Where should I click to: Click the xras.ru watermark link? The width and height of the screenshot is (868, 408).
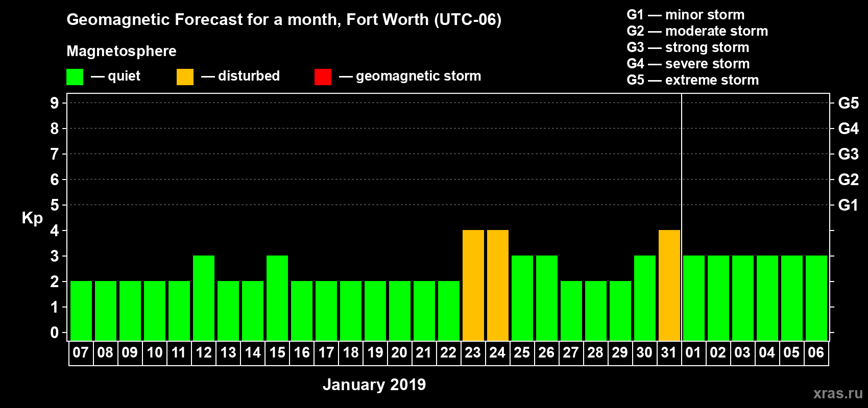(837, 393)
